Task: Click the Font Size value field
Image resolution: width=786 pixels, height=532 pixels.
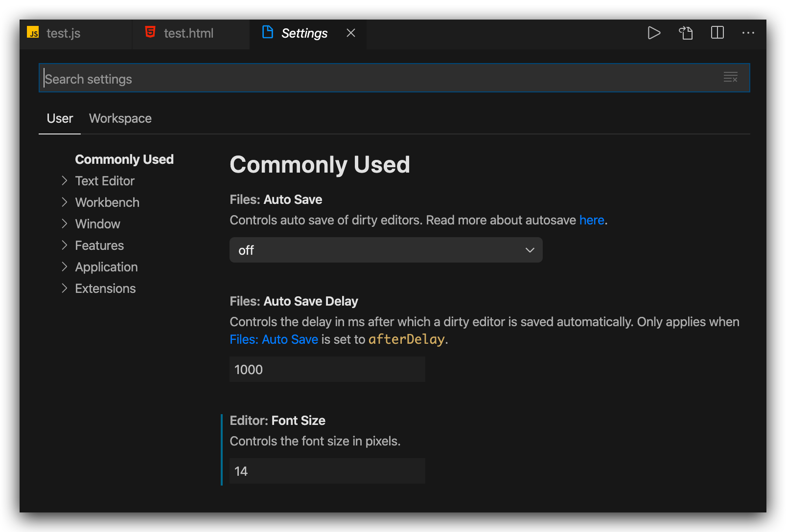Action: (x=327, y=471)
